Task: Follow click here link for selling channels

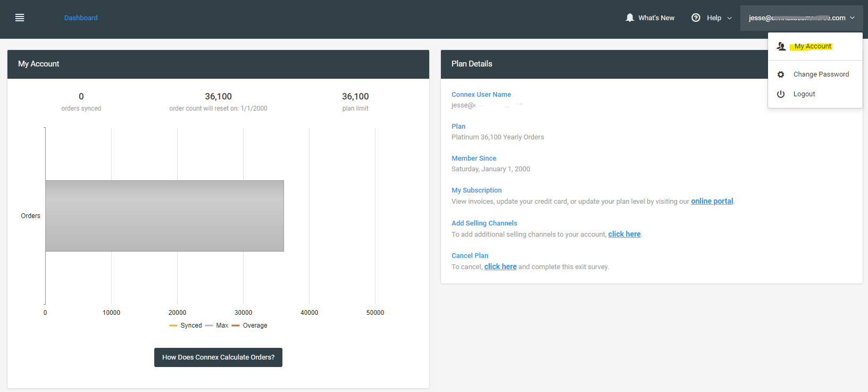Action: tap(624, 234)
